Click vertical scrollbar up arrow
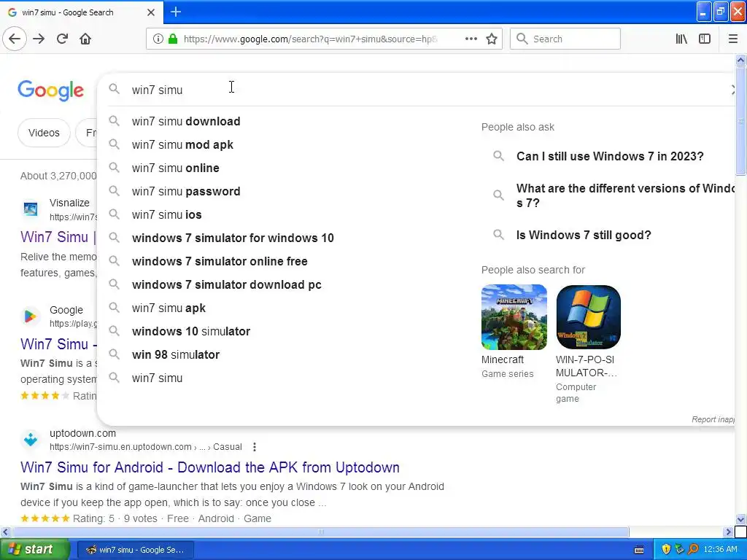Image resolution: width=747 pixels, height=560 pixels. click(x=740, y=60)
